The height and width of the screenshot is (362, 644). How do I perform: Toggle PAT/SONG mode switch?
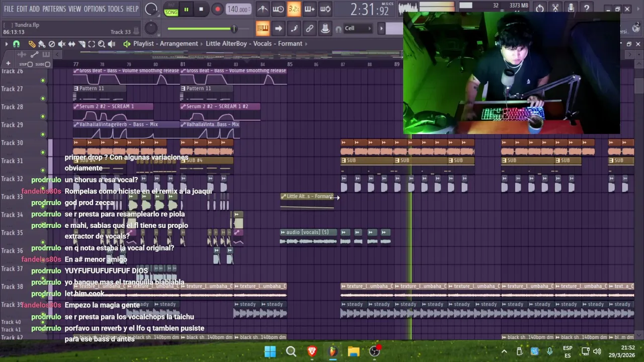172,9
